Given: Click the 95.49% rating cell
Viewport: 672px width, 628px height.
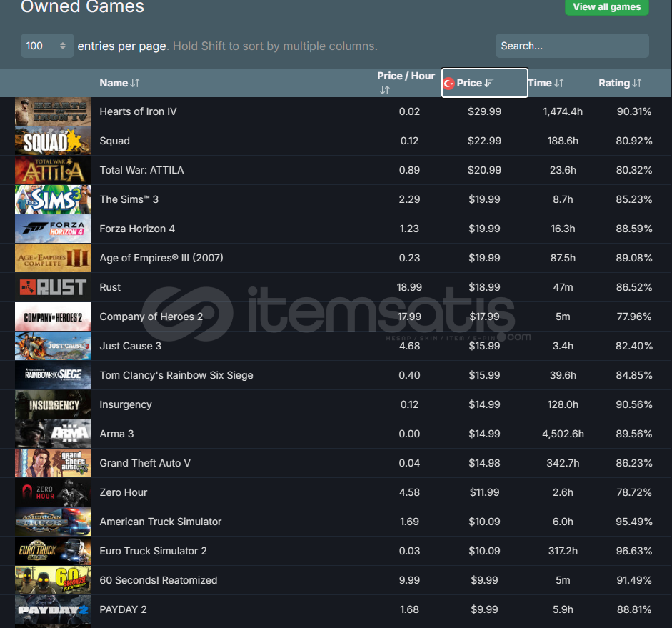Looking at the screenshot, I should (x=634, y=522).
